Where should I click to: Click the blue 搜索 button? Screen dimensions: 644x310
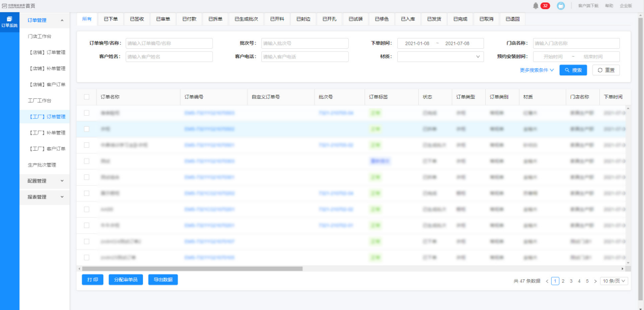coord(573,70)
